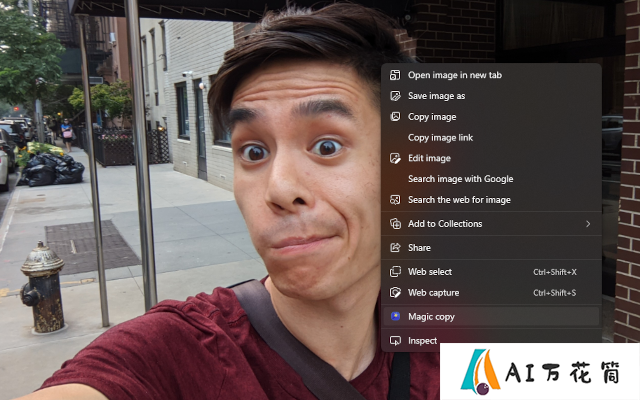This screenshot has width=640, height=400.
Task: Click the Ctrl+Shift+X shortcut text
Action: coord(555,272)
